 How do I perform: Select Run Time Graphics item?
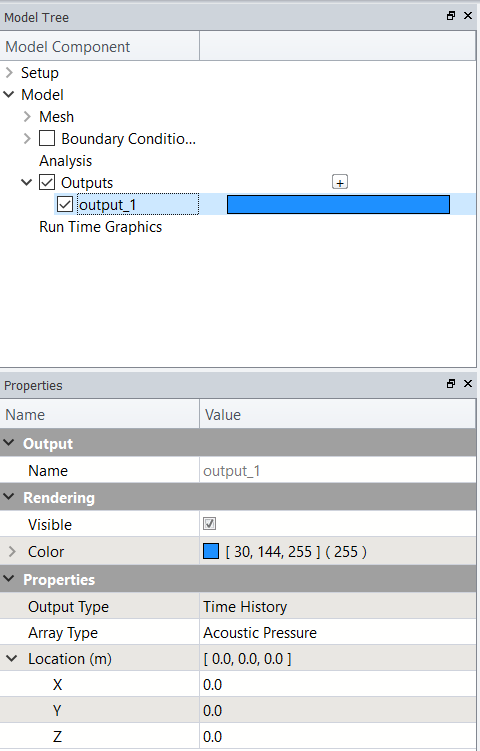coord(101,227)
